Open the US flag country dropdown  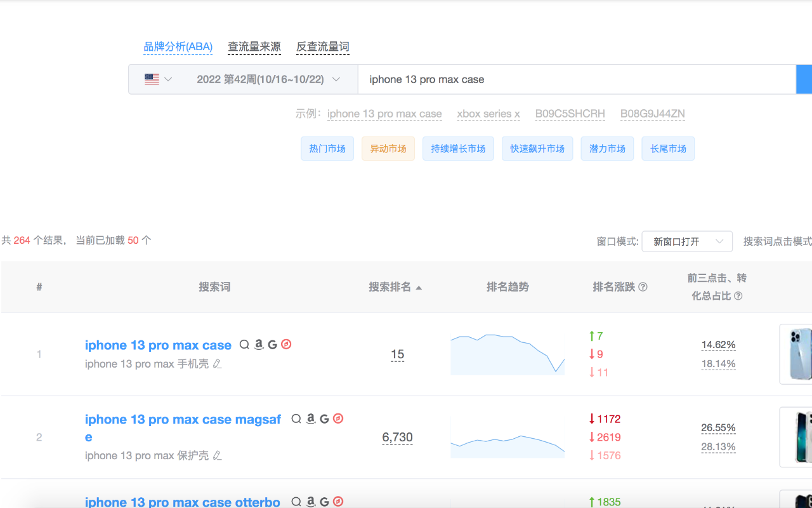click(158, 79)
